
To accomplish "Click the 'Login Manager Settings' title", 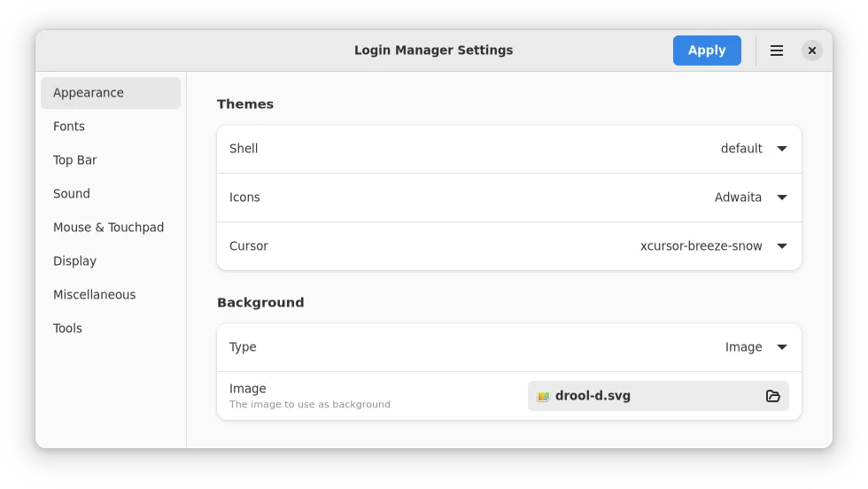I will (x=433, y=50).
